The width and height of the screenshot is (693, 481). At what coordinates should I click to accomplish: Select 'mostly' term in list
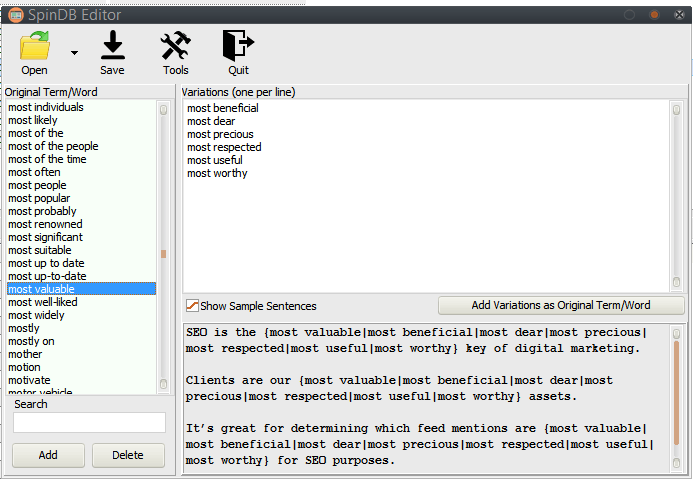tap(81, 328)
